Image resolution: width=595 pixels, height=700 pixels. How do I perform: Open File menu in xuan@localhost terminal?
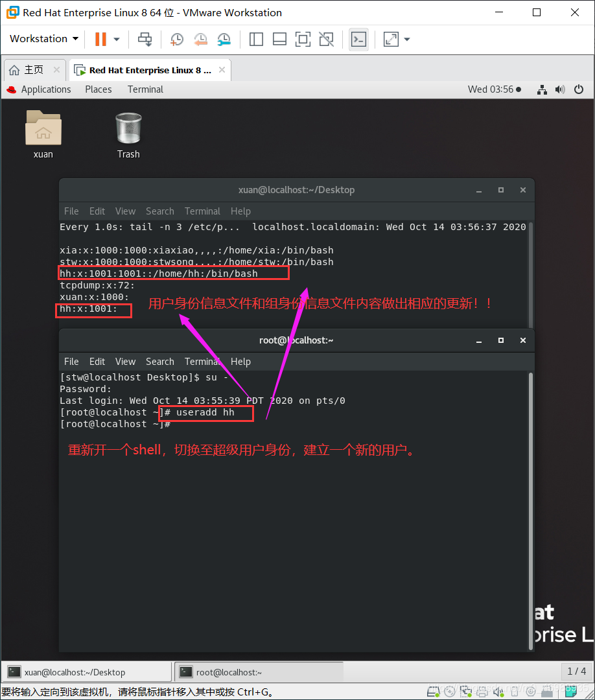point(71,211)
